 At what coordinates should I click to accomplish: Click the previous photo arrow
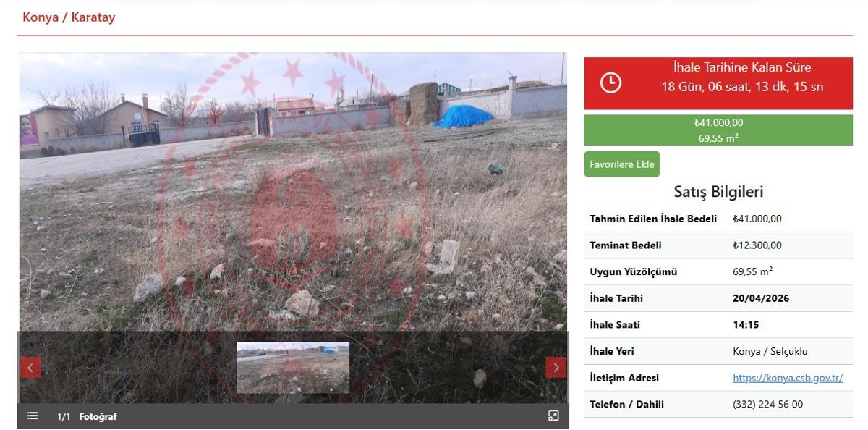(30, 368)
